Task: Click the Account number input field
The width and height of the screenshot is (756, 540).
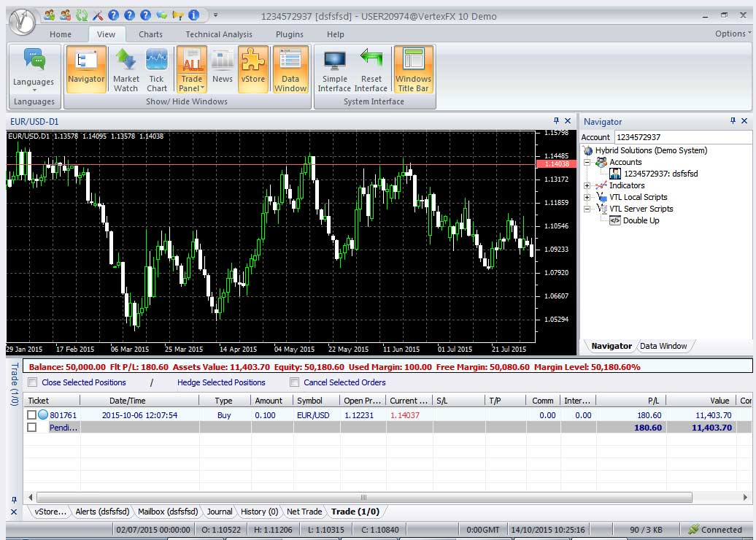Action: click(683, 137)
